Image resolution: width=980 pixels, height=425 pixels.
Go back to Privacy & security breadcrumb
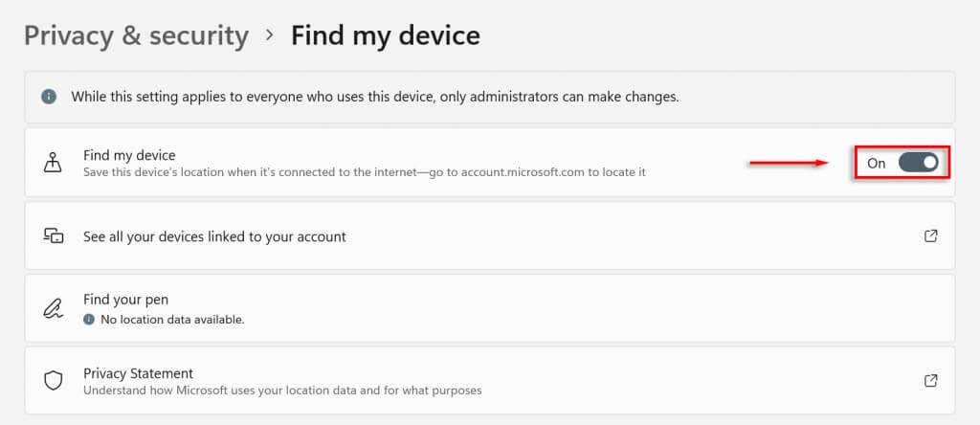click(136, 36)
